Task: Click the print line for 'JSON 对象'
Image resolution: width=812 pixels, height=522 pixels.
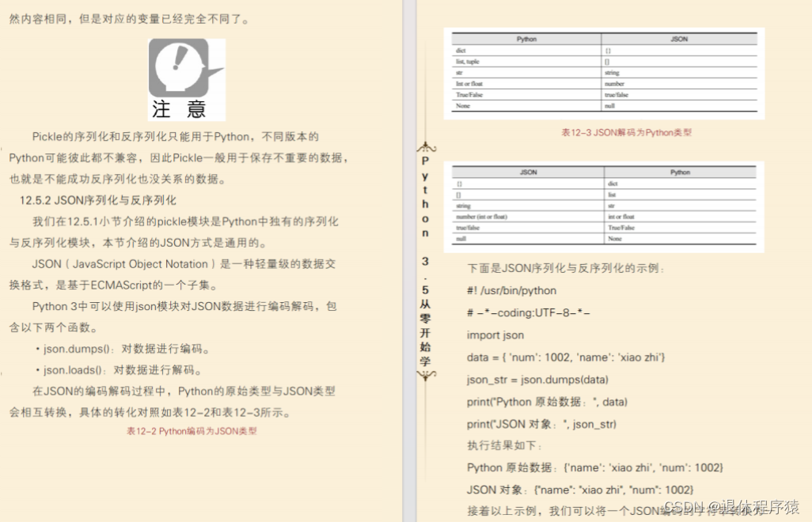Action: pyautogui.click(x=541, y=424)
